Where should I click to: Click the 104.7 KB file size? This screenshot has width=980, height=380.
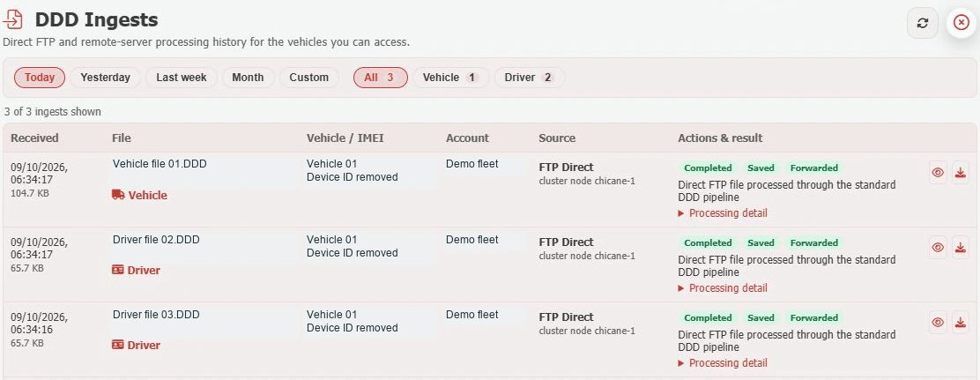(29, 193)
